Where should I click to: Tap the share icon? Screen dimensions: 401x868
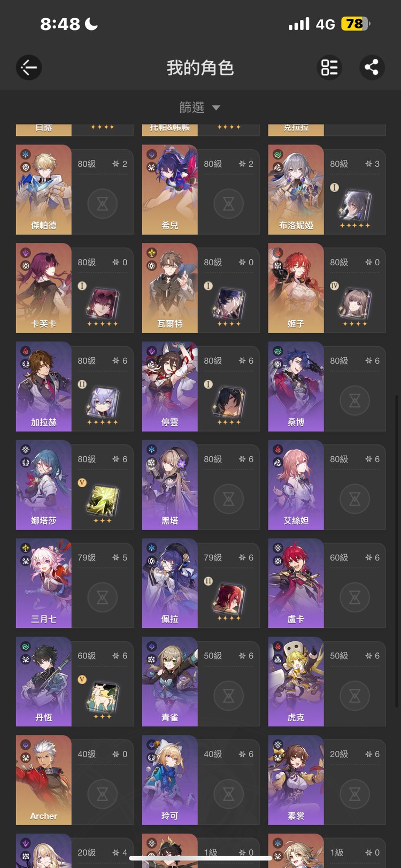pyautogui.click(x=372, y=67)
